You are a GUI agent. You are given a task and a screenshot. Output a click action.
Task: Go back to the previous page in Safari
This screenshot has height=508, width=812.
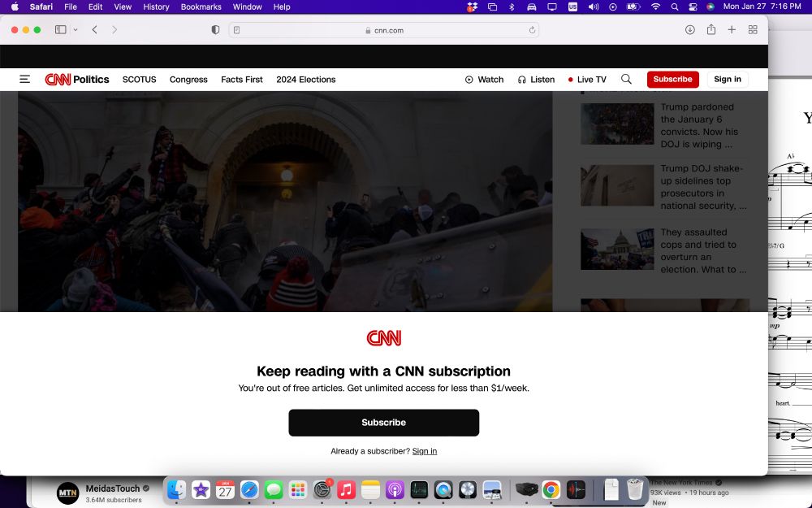94,29
